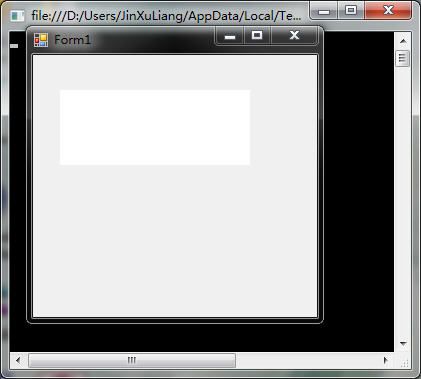Click the console vertical scrollbar down arrow
The height and width of the screenshot is (379, 421).
(403, 343)
